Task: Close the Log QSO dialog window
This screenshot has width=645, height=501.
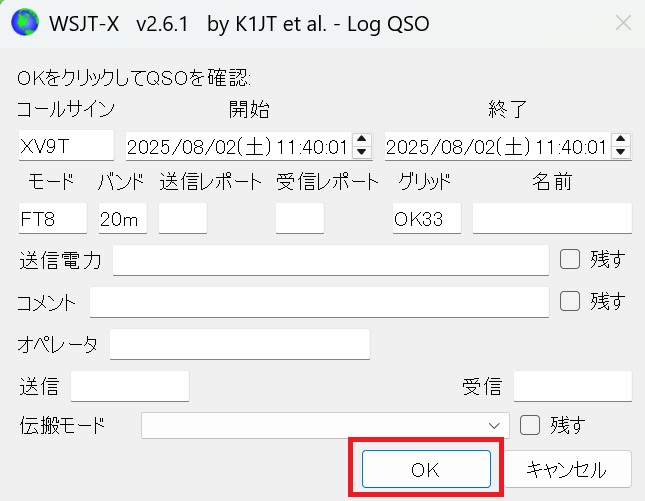Action: (x=622, y=22)
